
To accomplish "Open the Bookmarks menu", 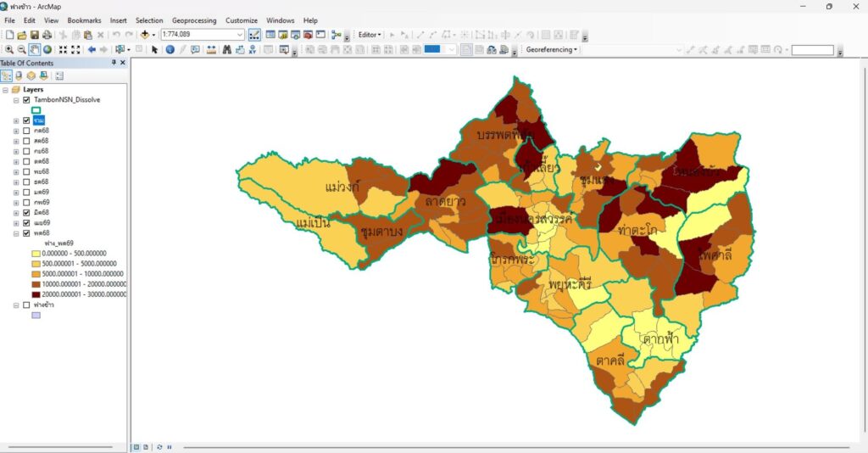I will (x=84, y=20).
